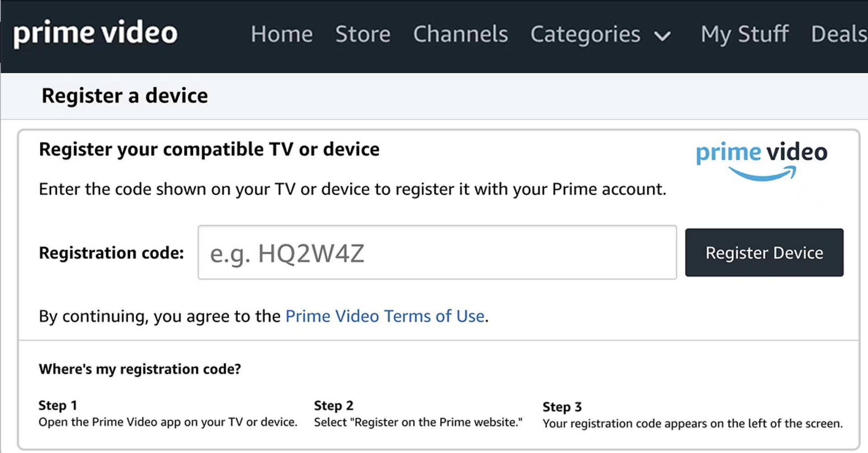The height and width of the screenshot is (453, 868).
Task: Open the Categories menu label
Action: [585, 34]
